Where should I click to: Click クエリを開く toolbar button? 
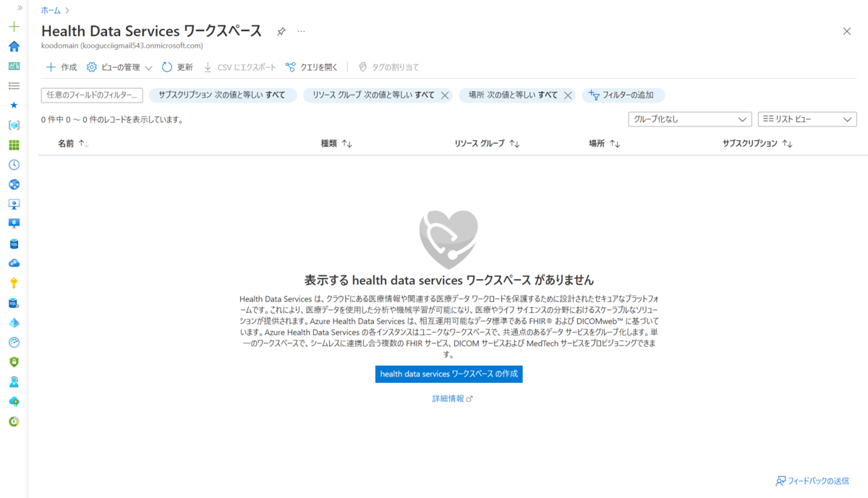(312, 67)
